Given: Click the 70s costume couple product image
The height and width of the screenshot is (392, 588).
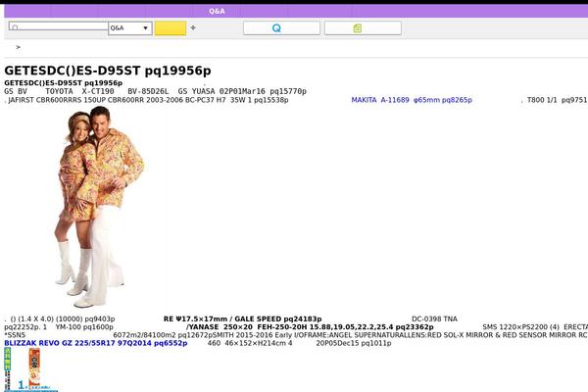Looking at the screenshot, I should point(100,207).
